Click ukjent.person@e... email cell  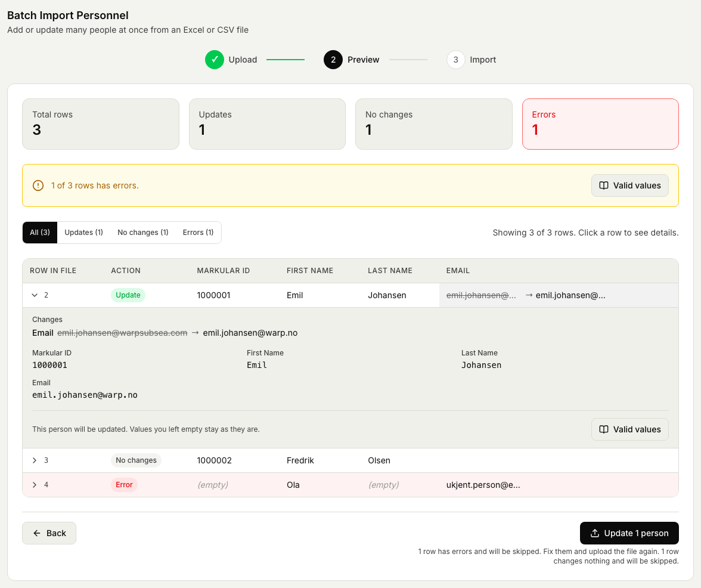click(483, 485)
